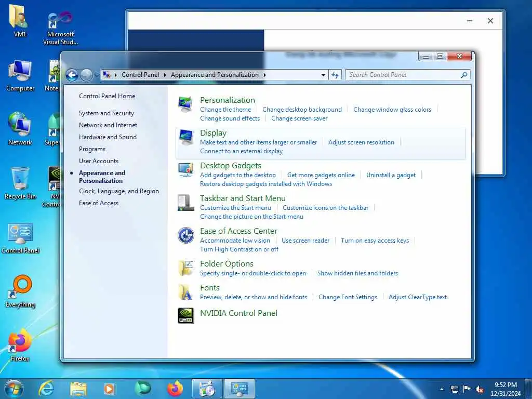The height and width of the screenshot is (399, 532).
Task: Open Microsoft Visual Studio desktop shortcut
Action: click(x=60, y=28)
